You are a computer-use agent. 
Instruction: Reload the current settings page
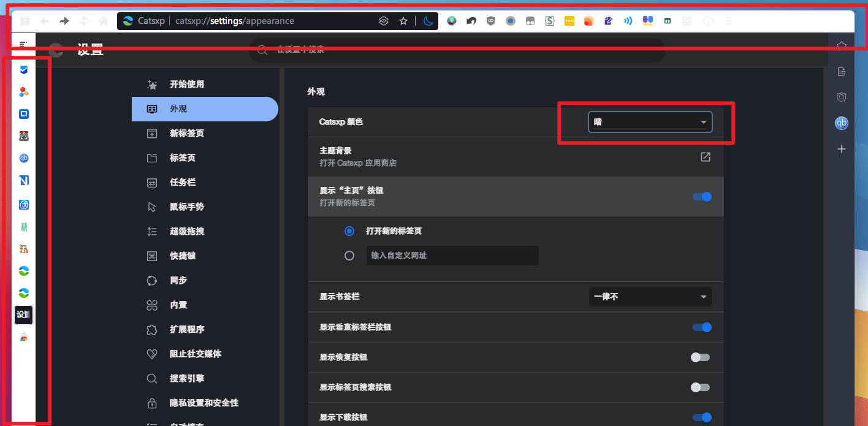[x=83, y=21]
